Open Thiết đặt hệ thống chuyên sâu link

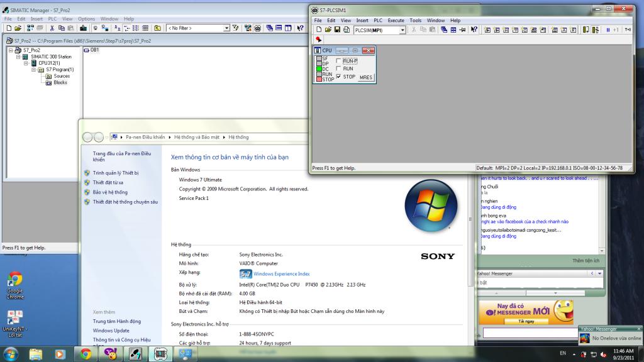click(x=125, y=202)
